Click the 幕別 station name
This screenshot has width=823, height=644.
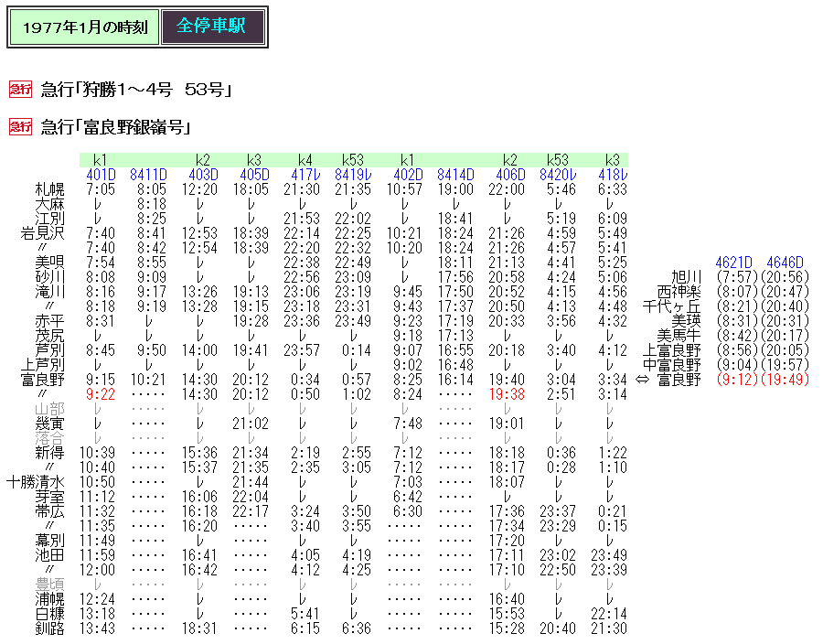pos(50,541)
